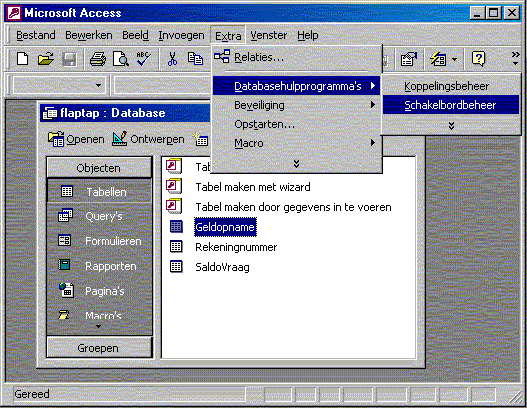This screenshot has width=527, height=408.
Task: Click the SaldoVraag table icon
Action: [176, 267]
